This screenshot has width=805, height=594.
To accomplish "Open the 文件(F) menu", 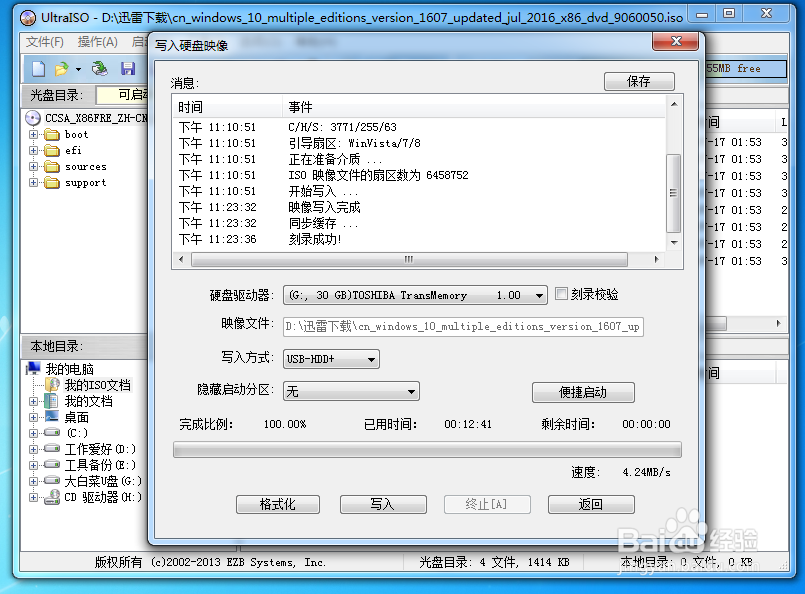I will [x=45, y=42].
